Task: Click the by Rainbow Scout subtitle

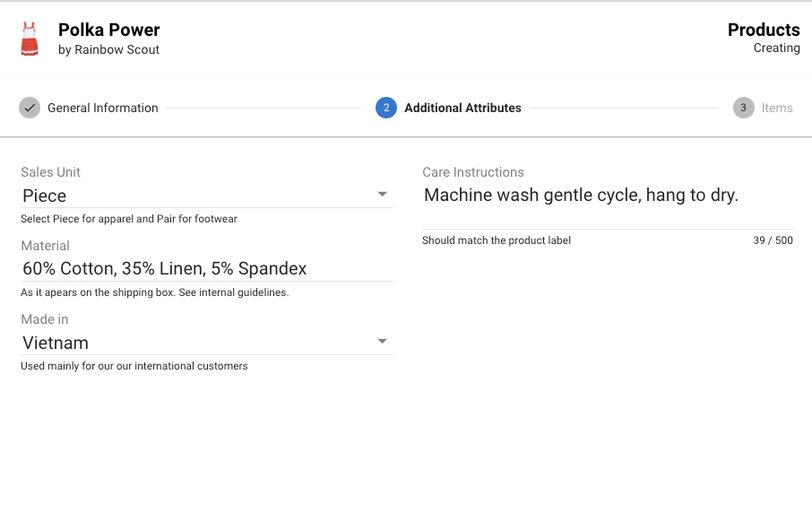Action: tap(108, 49)
